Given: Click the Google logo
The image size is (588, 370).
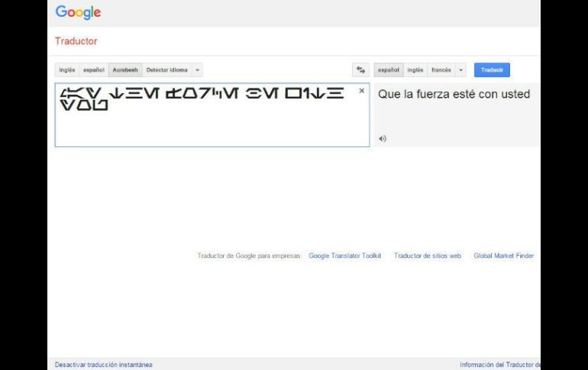Looking at the screenshot, I should pos(78,13).
